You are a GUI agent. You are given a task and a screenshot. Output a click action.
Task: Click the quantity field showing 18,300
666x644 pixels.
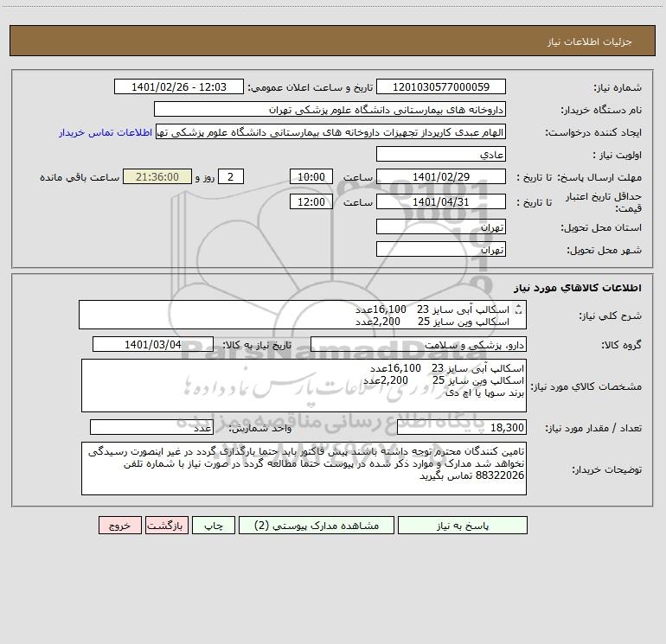pyautogui.click(x=462, y=427)
